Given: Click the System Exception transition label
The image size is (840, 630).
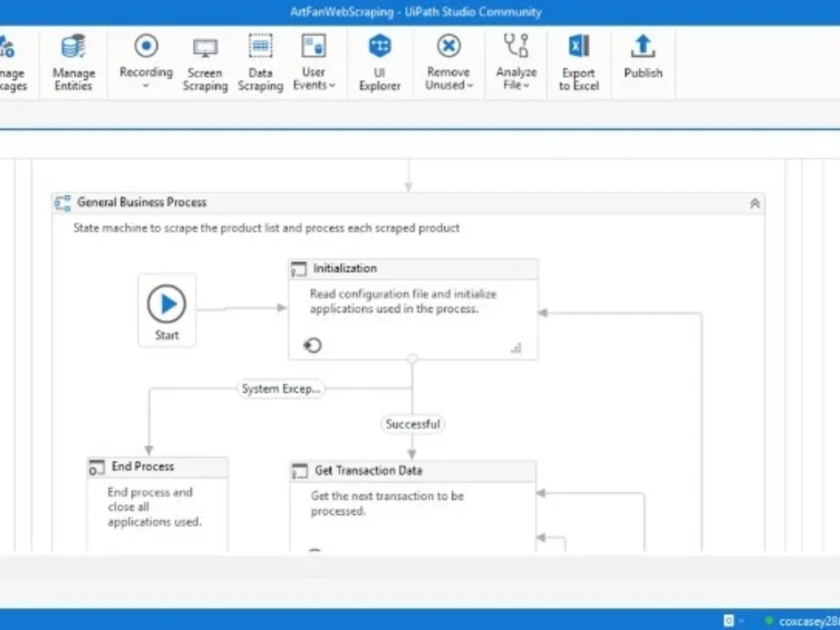Looking at the screenshot, I should pyautogui.click(x=281, y=388).
